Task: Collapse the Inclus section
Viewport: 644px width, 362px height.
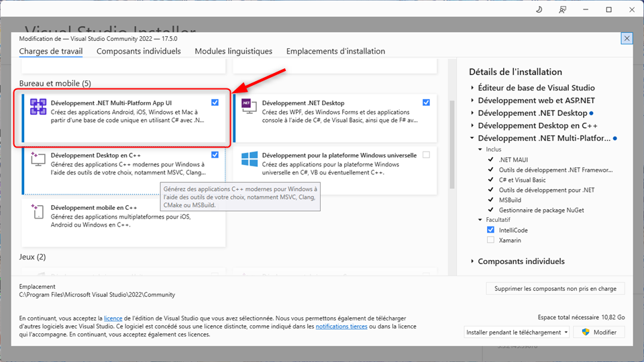Action: pyautogui.click(x=480, y=149)
